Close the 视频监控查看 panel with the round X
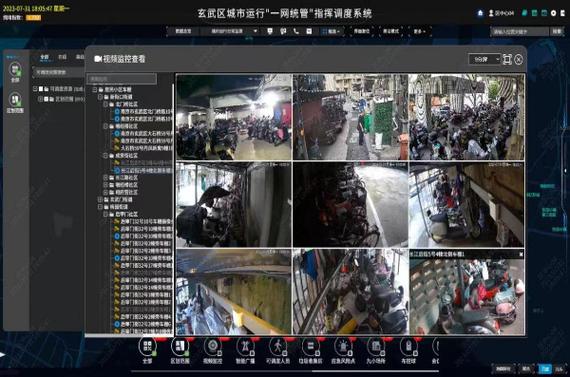The height and width of the screenshot is (377, 570). point(519,59)
